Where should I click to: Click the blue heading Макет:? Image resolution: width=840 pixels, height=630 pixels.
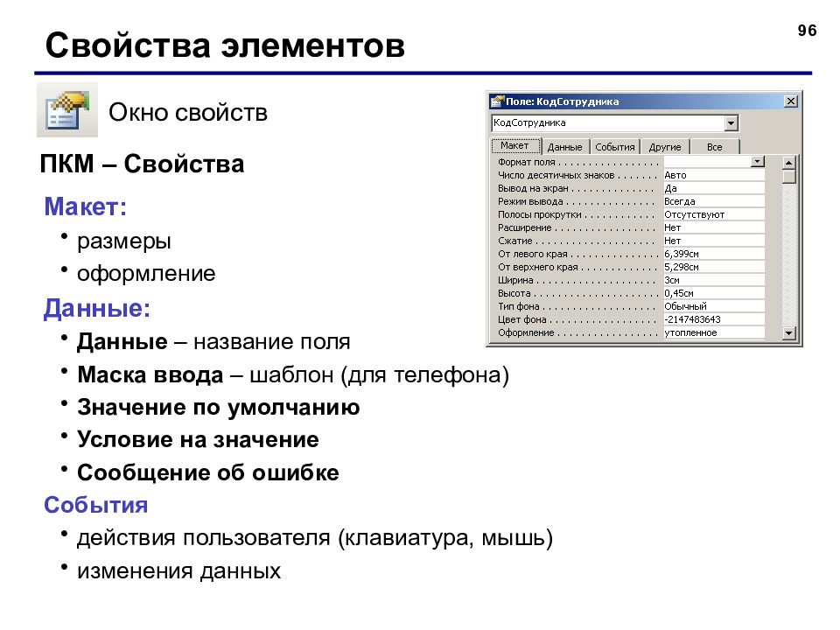(x=85, y=206)
